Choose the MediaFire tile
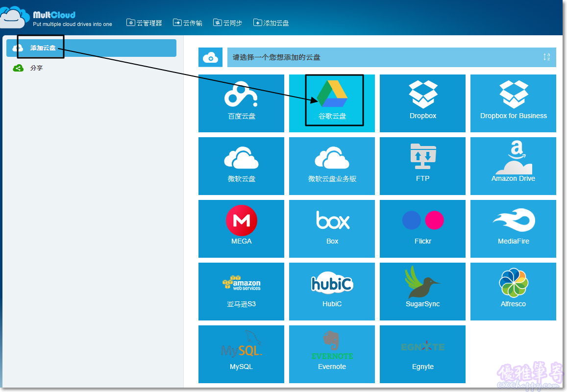 pos(513,228)
